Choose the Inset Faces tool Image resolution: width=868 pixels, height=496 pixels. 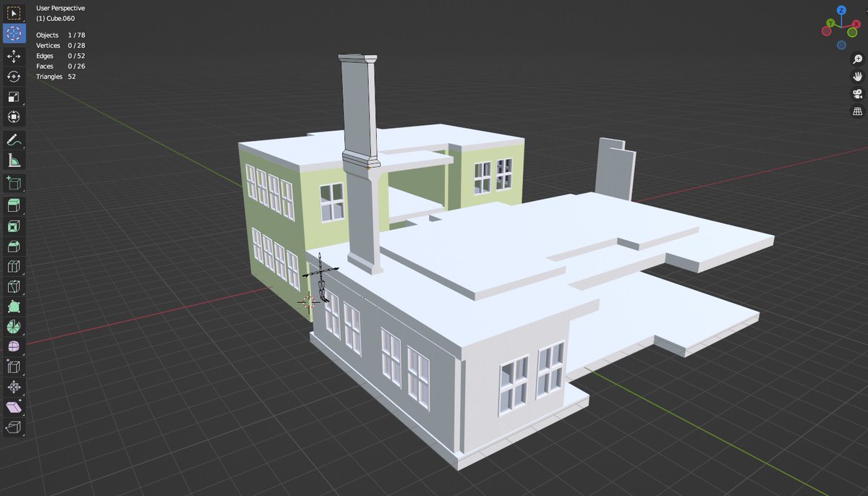pyautogui.click(x=14, y=226)
